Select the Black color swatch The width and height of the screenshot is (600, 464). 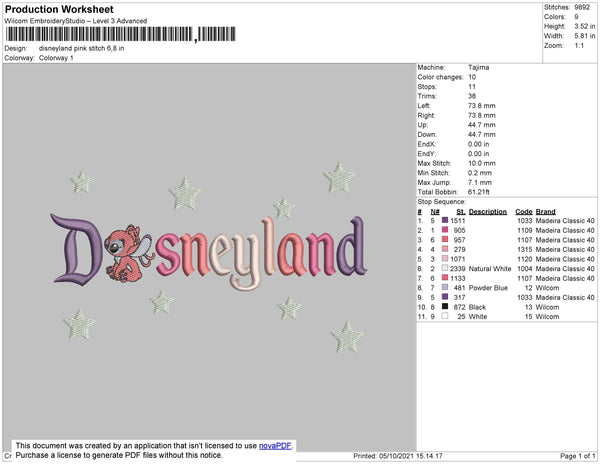tap(445, 306)
